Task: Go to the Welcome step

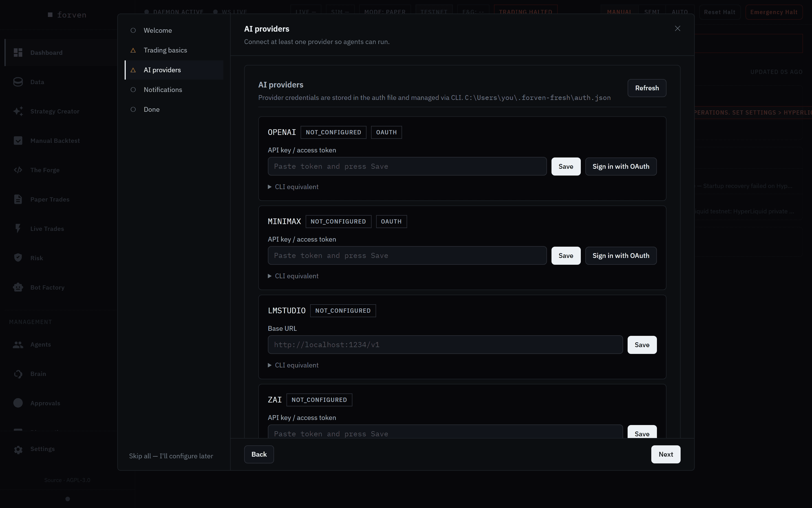Action: (174, 30)
